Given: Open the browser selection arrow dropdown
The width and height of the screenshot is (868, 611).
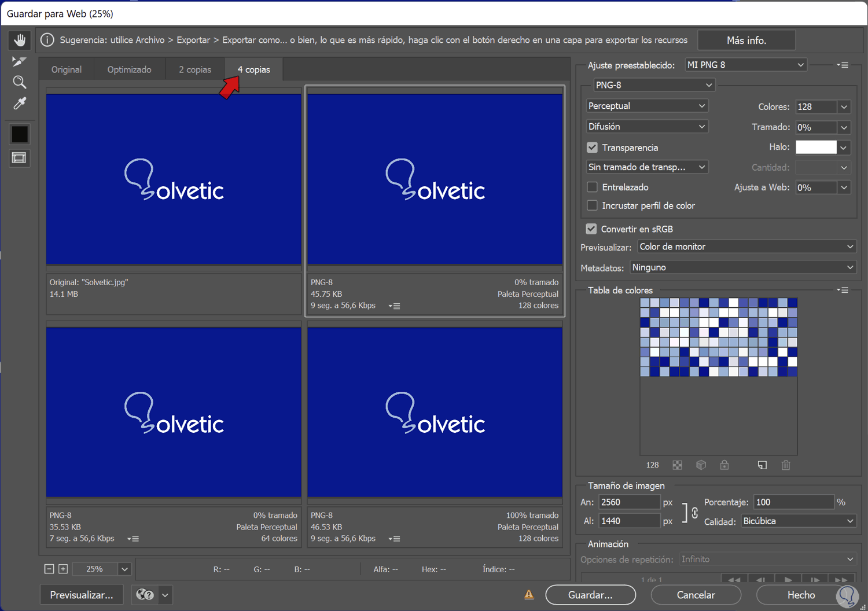Looking at the screenshot, I should tap(165, 595).
